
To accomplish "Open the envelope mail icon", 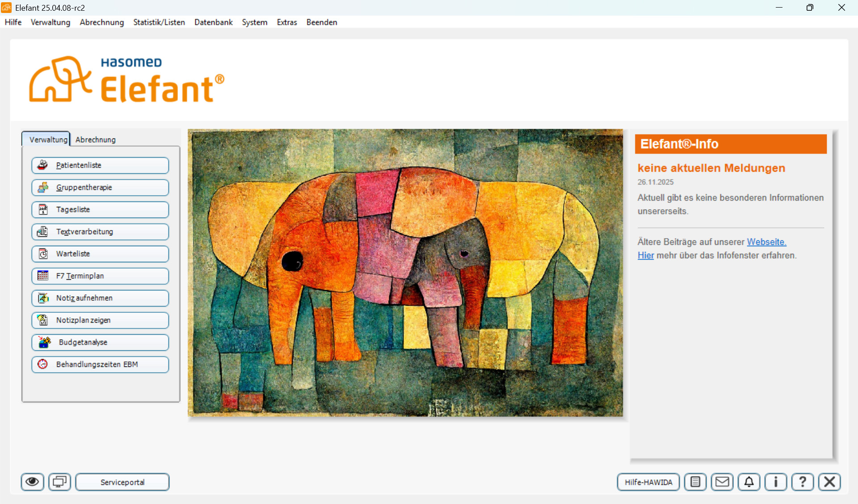I will coord(722,482).
